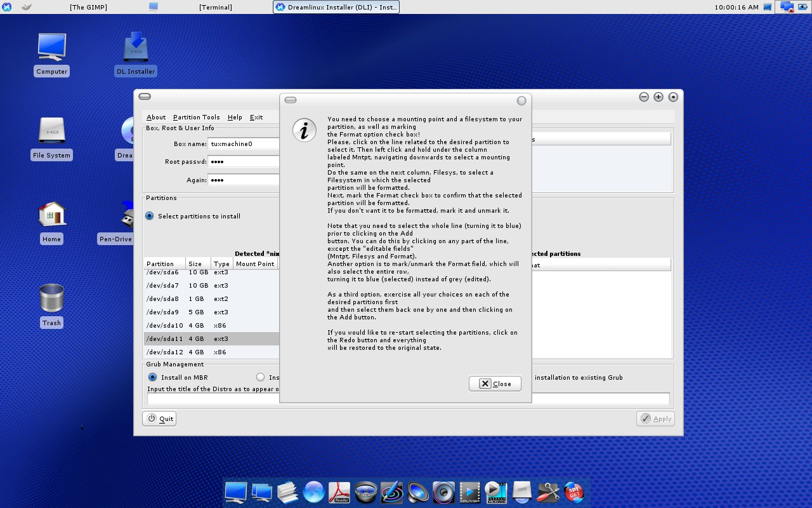Screen dimensions: 812x508
Task: Click the Root passwd field
Action: pyautogui.click(x=244, y=162)
